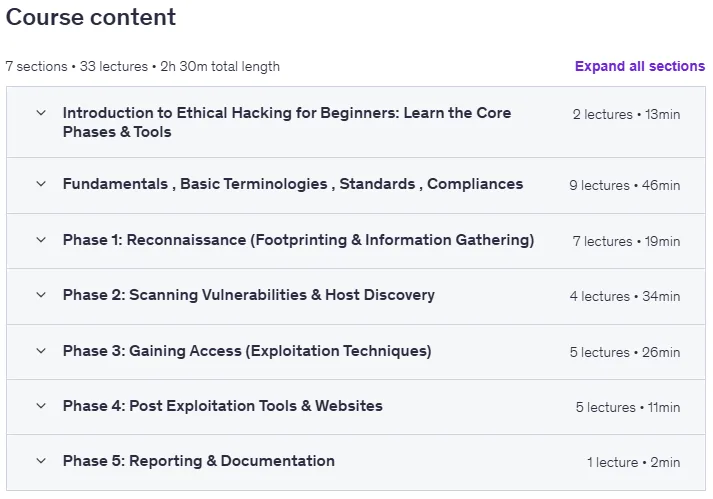Click the chevron next to Phase 3: Gaining Access

pyautogui.click(x=41, y=351)
